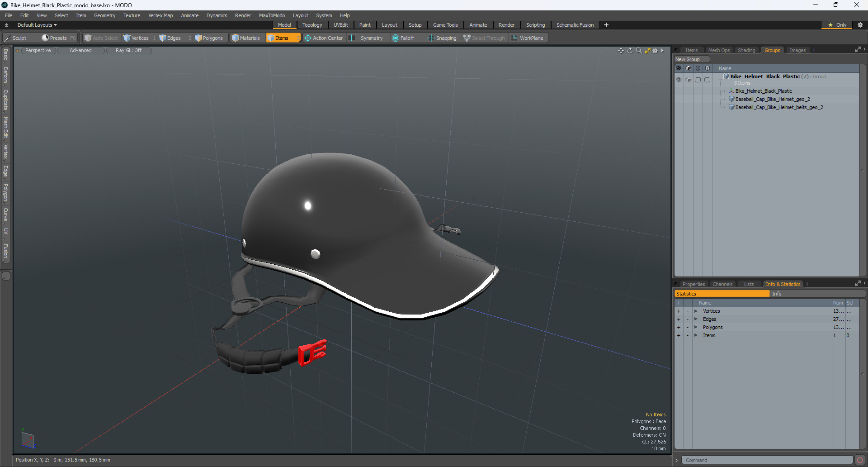Click the Name column header in Statistics

(x=762, y=303)
